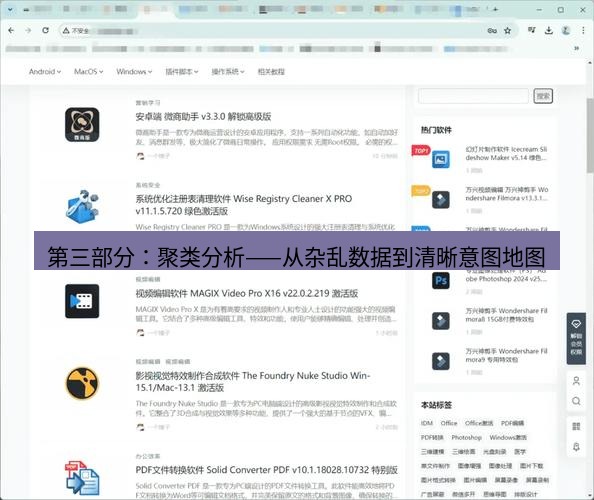Open the Wise Registry Cleaner icon thumbnail
The height and width of the screenshot is (500, 594).
point(82,206)
